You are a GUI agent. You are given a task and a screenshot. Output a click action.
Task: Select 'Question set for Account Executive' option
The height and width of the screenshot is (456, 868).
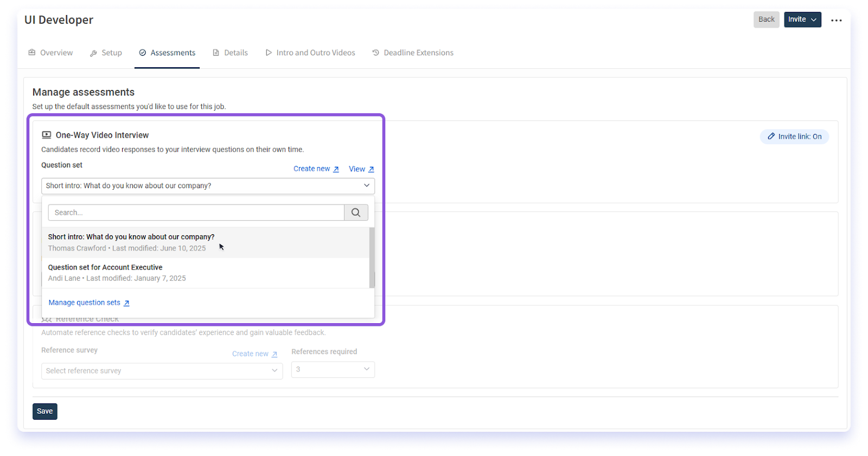coord(206,273)
